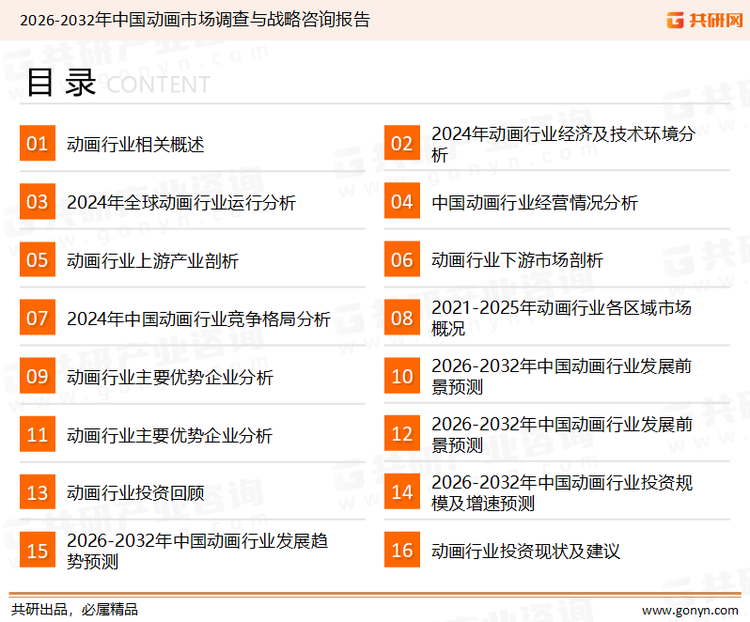Select chapter 动画行业下游市场剖析
The image size is (750, 622).
[517, 260]
